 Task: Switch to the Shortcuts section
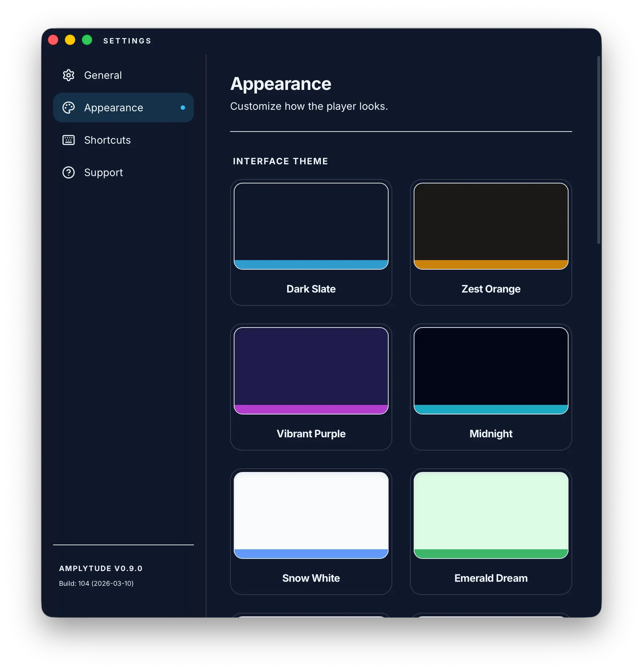[107, 140]
